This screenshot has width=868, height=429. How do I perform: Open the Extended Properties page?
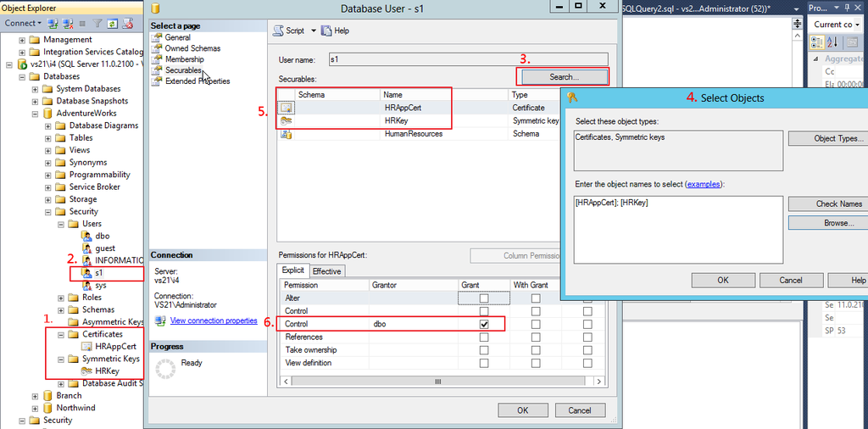tap(198, 81)
